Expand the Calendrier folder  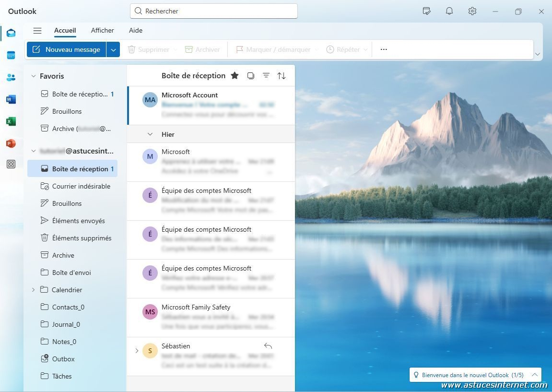(x=34, y=290)
